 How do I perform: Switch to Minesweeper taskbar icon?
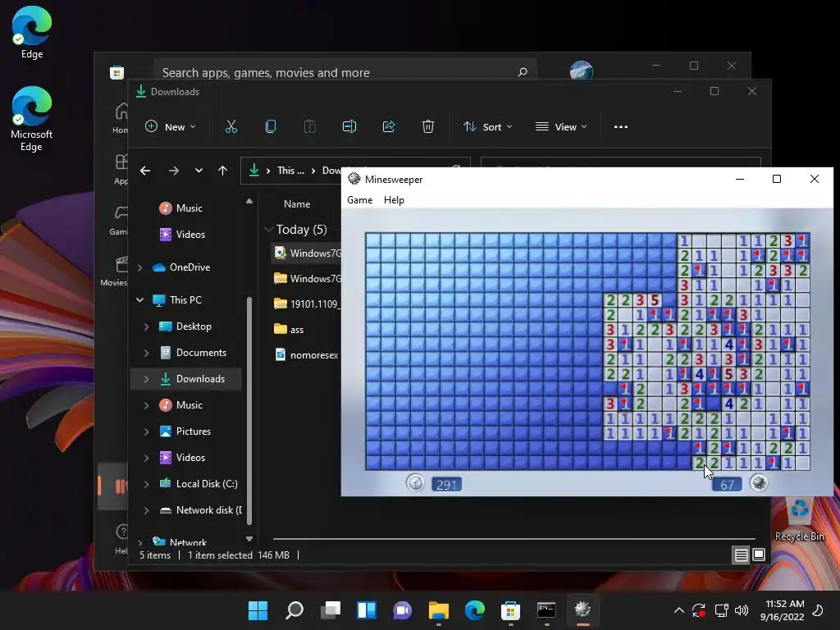tap(583, 609)
